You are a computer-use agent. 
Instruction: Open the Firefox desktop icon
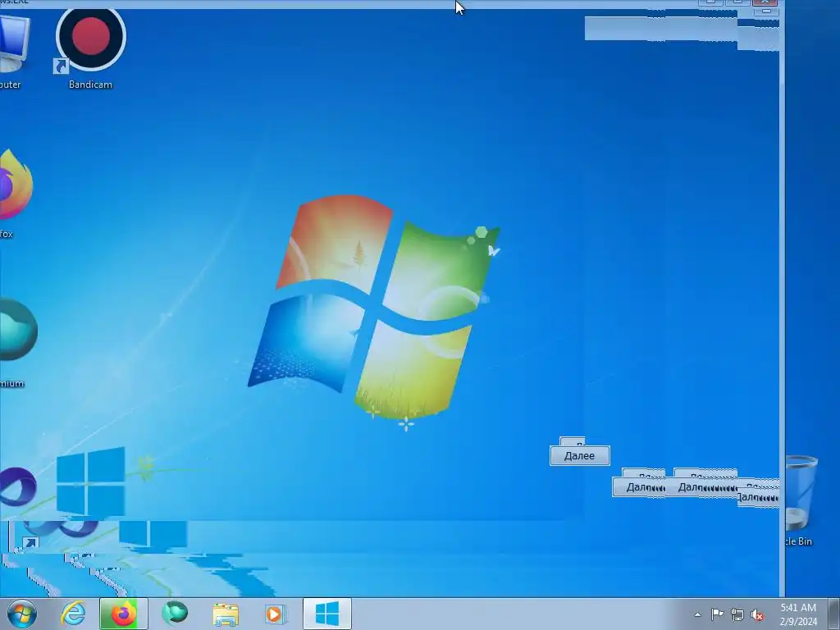(x=15, y=193)
